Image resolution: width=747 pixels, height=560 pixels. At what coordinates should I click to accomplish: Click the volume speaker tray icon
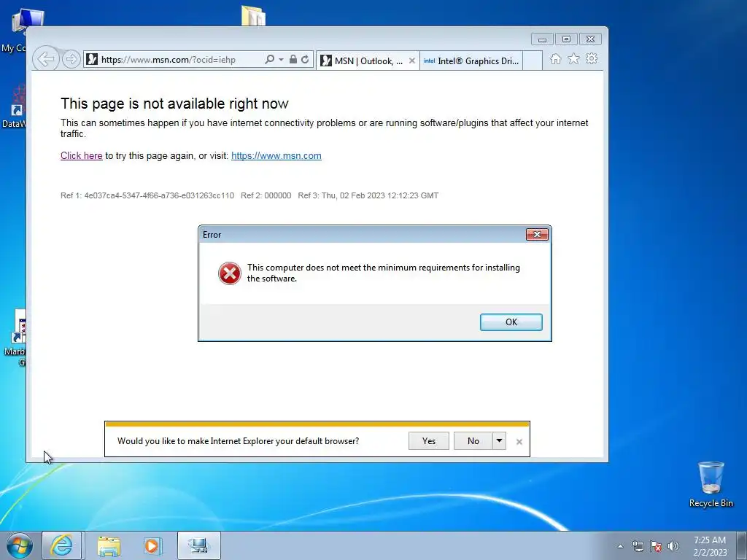tap(673, 546)
